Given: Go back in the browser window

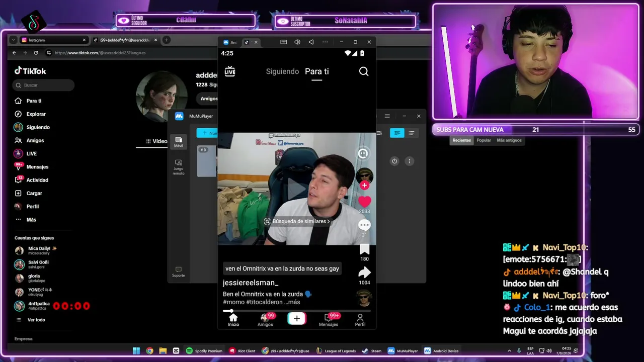Looking at the screenshot, I should (14, 53).
